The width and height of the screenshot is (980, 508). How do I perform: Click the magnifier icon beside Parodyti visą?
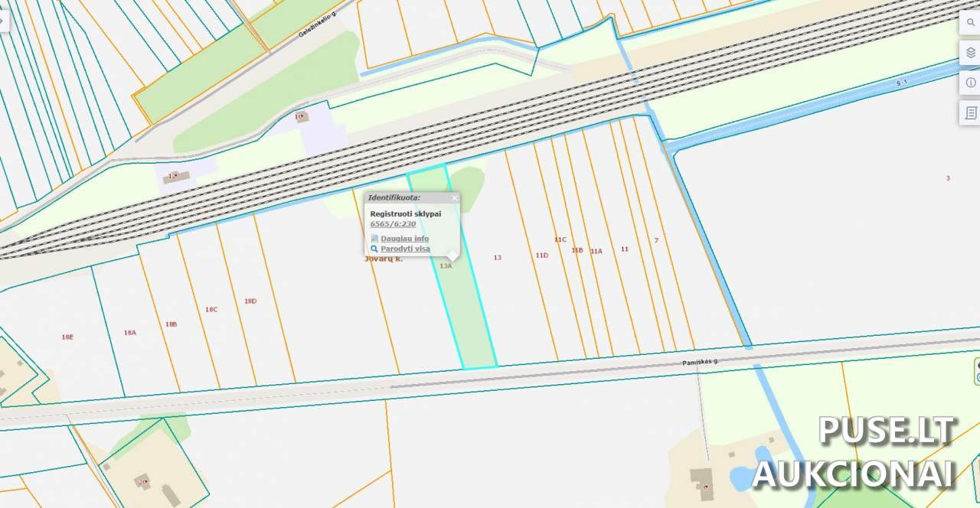click(374, 249)
